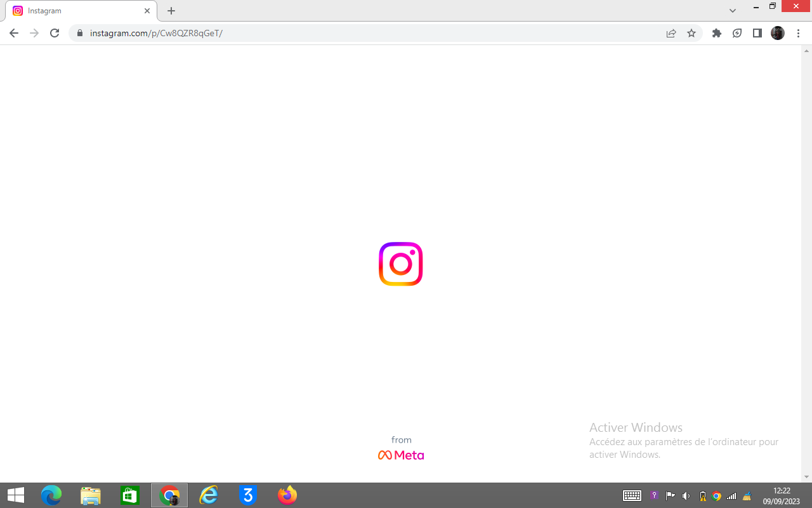Open Chrome's three-dot menu
Screen dimensions: 812x508
coord(798,33)
